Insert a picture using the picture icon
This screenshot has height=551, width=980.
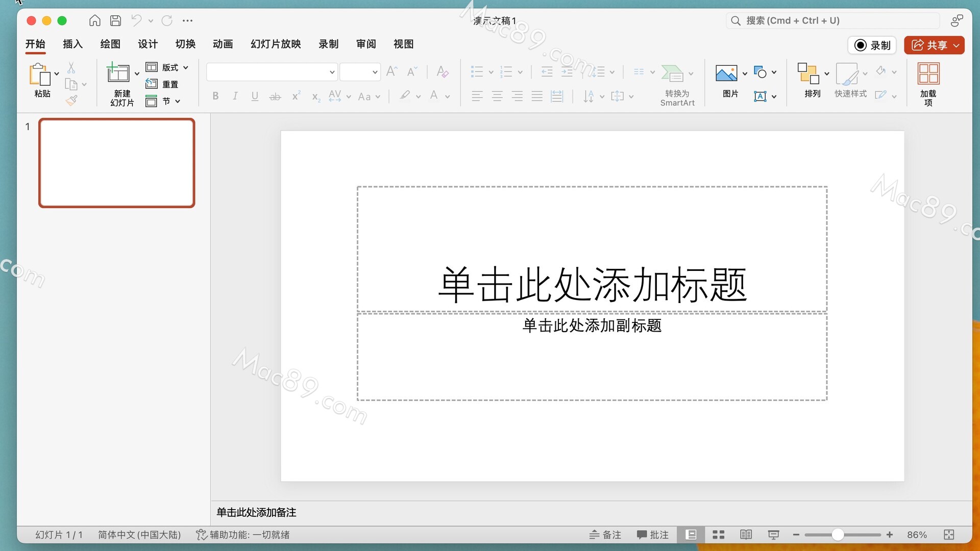[726, 73]
